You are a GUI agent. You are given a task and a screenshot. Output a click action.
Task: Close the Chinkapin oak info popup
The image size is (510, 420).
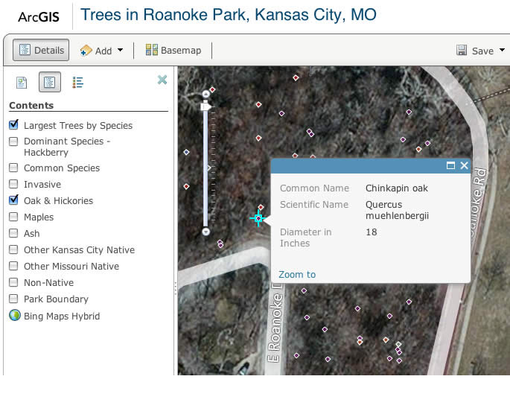464,165
